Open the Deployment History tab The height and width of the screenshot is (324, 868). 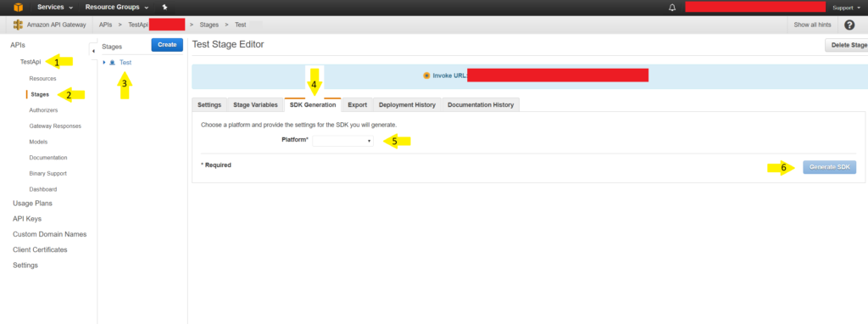pyautogui.click(x=407, y=104)
